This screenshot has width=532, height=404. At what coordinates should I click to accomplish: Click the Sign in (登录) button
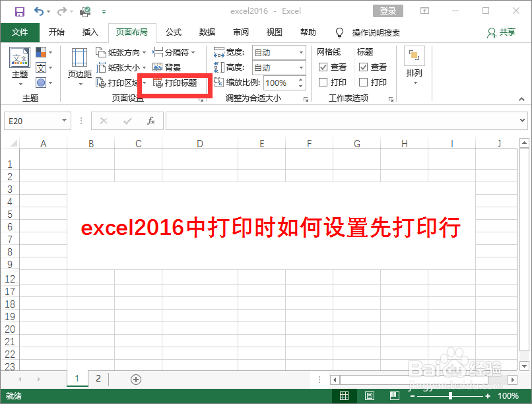388,11
